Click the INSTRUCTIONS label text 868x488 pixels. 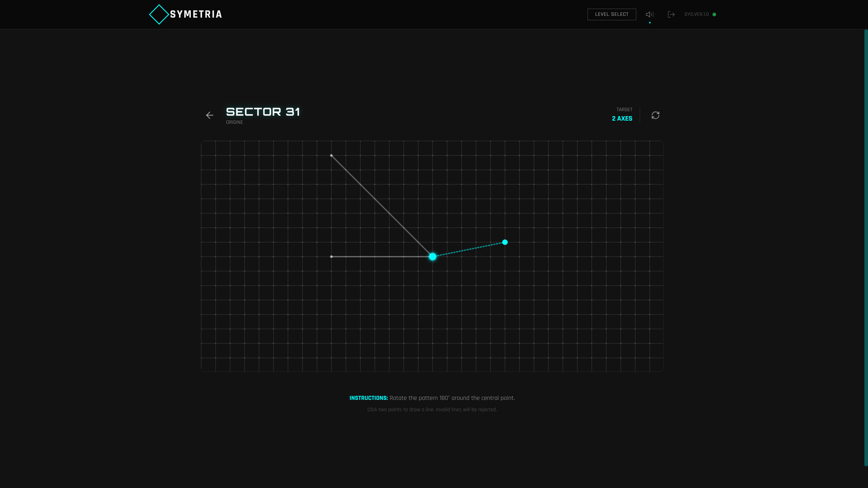pyautogui.click(x=368, y=398)
